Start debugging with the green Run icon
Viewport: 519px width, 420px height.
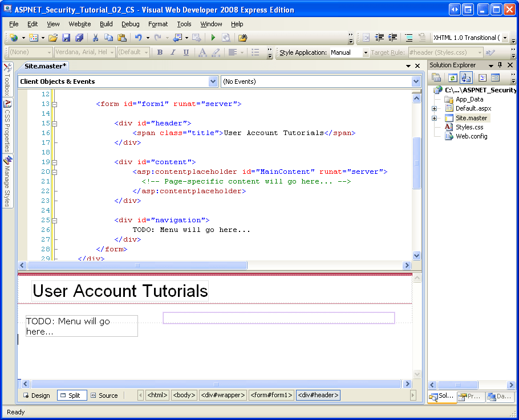click(x=213, y=38)
